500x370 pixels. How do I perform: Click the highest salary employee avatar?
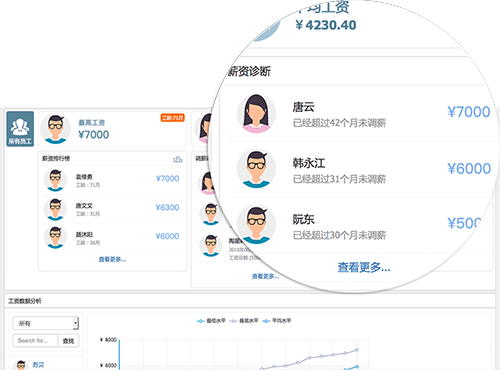(55, 129)
